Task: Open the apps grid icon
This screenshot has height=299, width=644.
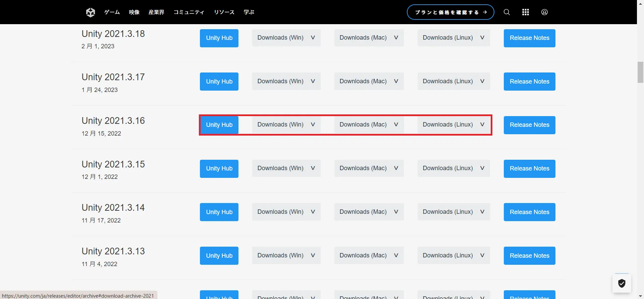Action: tap(526, 12)
